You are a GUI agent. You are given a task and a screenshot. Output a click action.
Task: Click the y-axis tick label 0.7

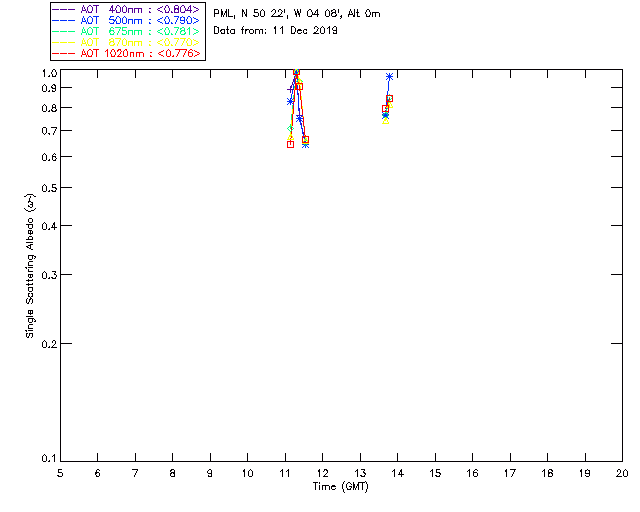pos(49,131)
